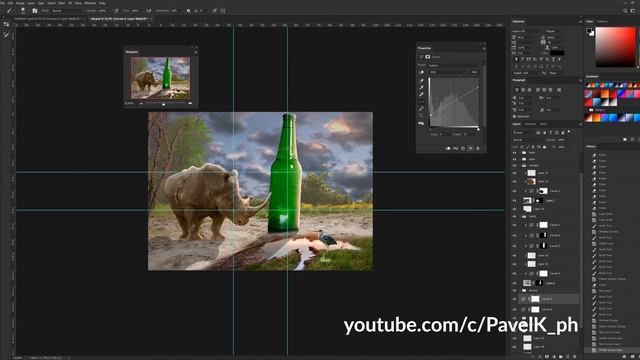Image resolution: width=640 pixels, height=360 pixels.
Task: Hide the highlighted Curves adjustment layer
Action: pos(514,299)
